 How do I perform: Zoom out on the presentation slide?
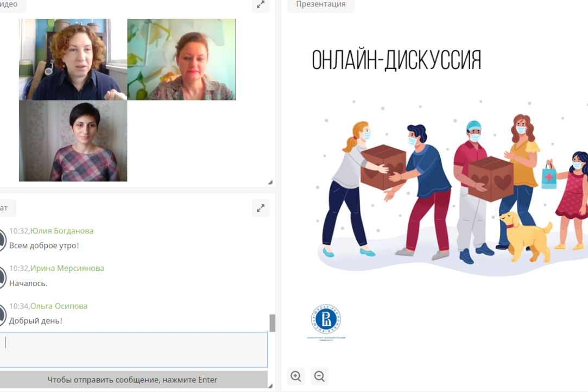pyautogui.click(x=320, y=376)
